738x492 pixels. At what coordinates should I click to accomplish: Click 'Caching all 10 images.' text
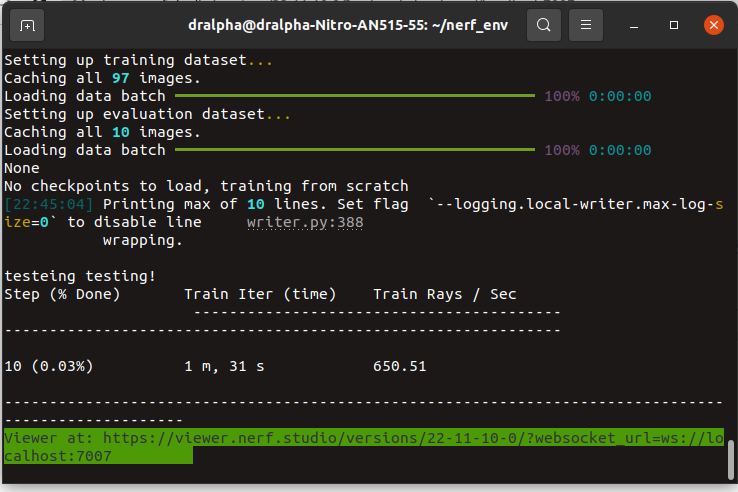click(102, 132)
